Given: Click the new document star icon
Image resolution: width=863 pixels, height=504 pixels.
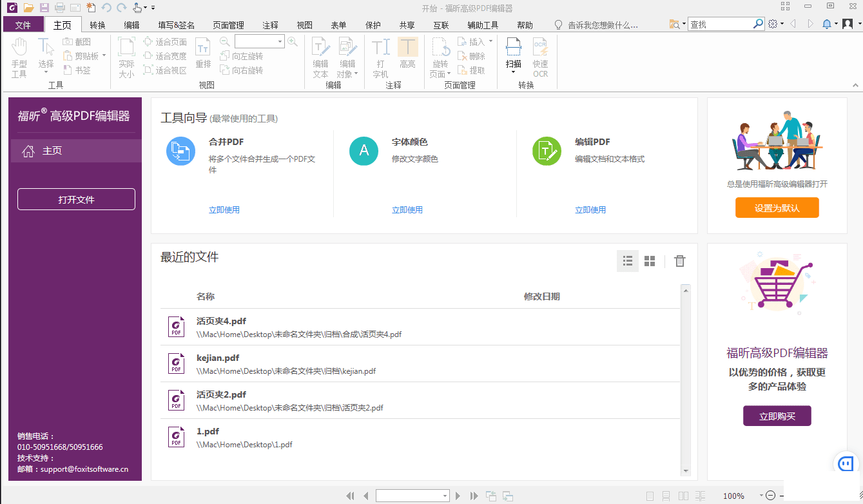Looking at the screenshot, I should (x=91, y=8).
